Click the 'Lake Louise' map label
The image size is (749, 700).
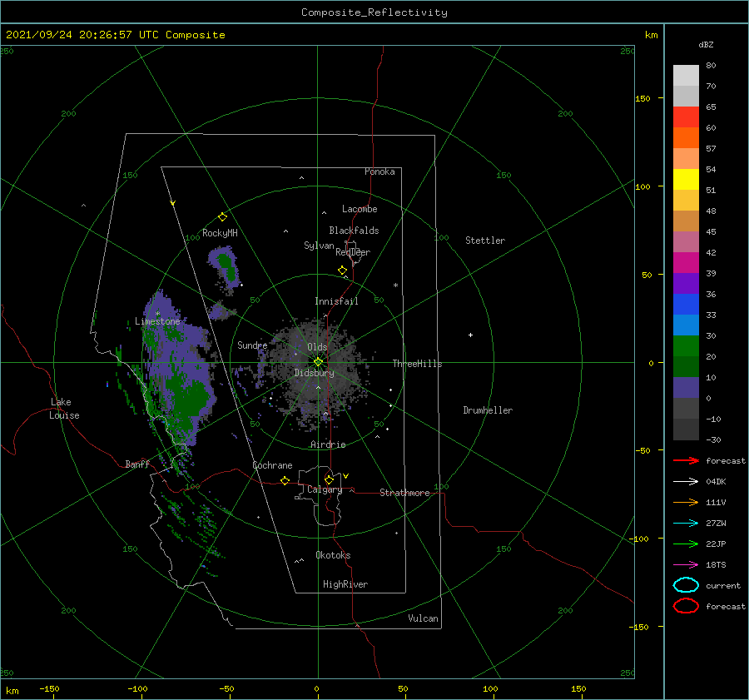64,409
